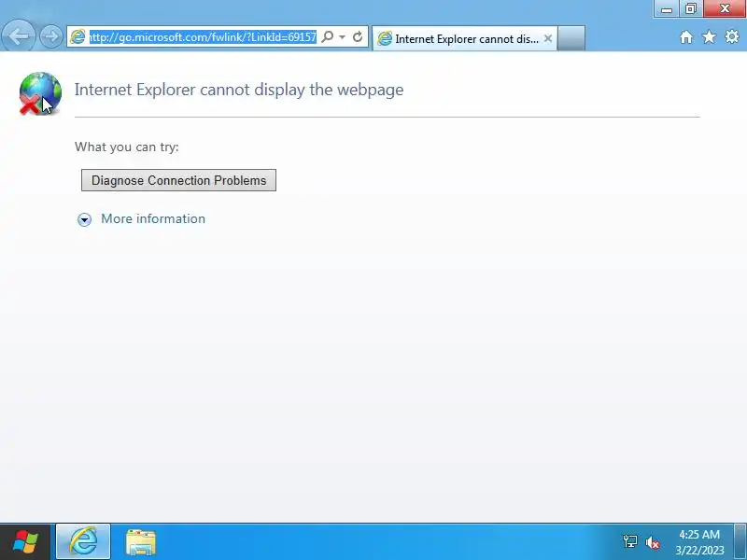The width and height of the screenshot is (747, 560).
Task: Click the 'What you can try:' text
Action: tap(127, 147)
